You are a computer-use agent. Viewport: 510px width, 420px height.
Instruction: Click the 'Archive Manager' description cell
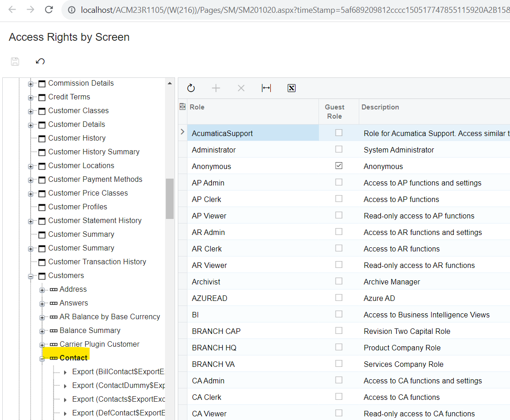[x=434, y=282]
